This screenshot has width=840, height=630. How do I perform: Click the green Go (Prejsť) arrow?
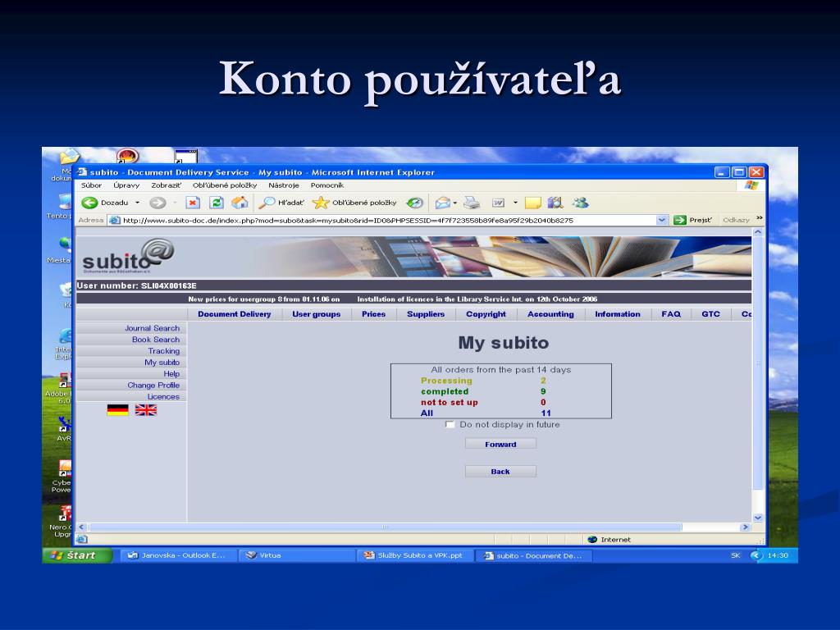680,220
